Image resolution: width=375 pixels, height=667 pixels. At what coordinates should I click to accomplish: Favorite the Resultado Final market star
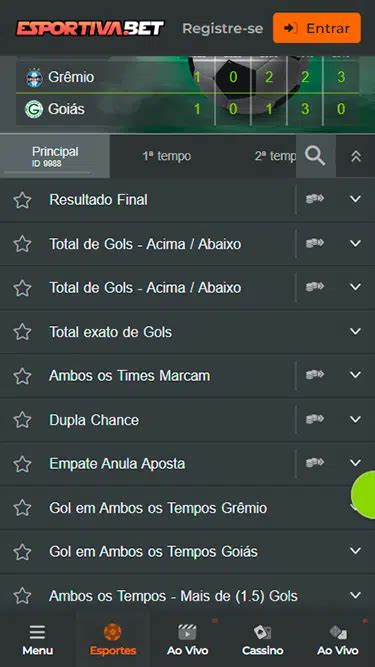pyautogui.click(x=22, y=200)
